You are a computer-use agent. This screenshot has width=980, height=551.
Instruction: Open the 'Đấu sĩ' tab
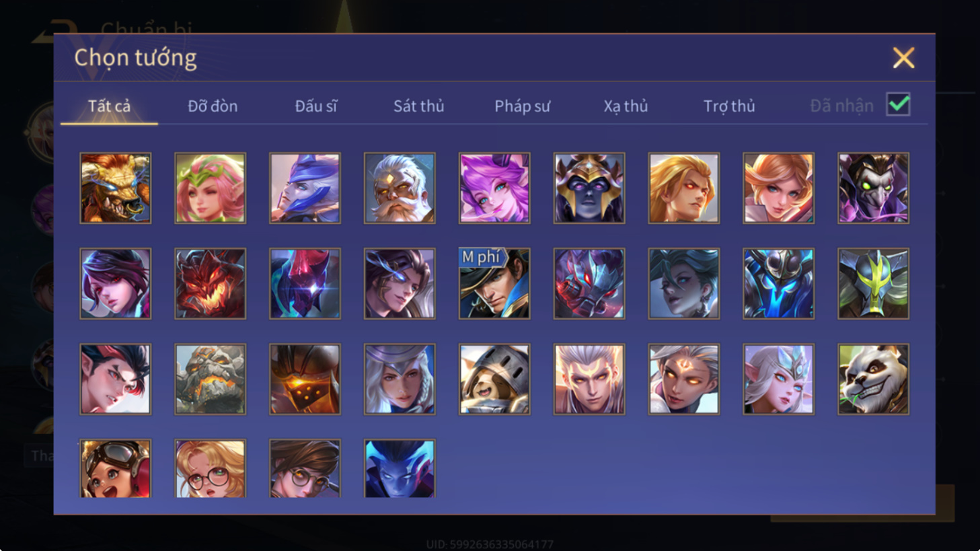(x=315, y=106)
